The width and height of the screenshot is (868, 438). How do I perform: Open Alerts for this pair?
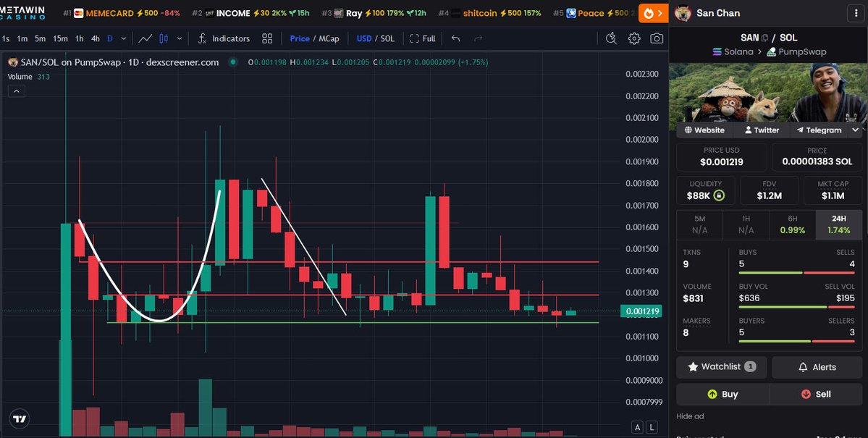(817, 367)
